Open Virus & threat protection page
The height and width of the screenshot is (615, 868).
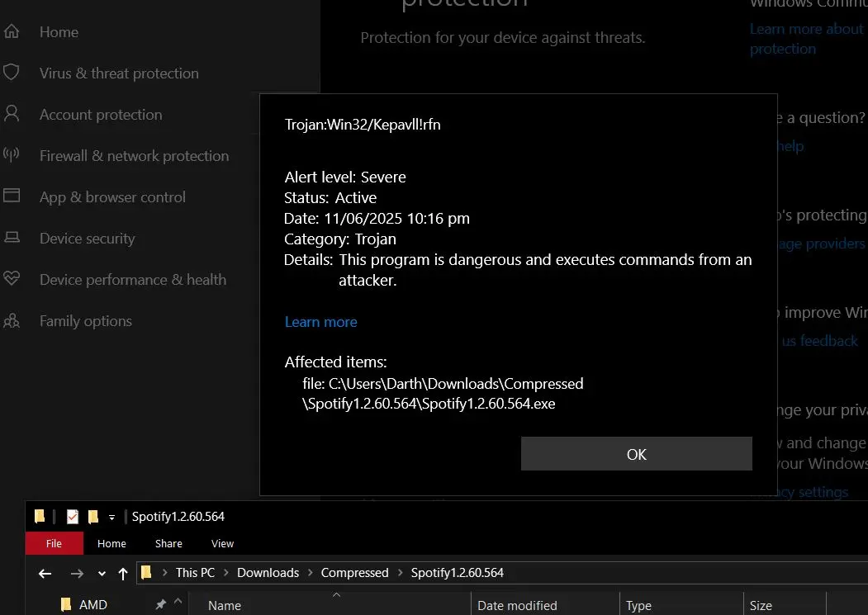(x=119, y=73)
